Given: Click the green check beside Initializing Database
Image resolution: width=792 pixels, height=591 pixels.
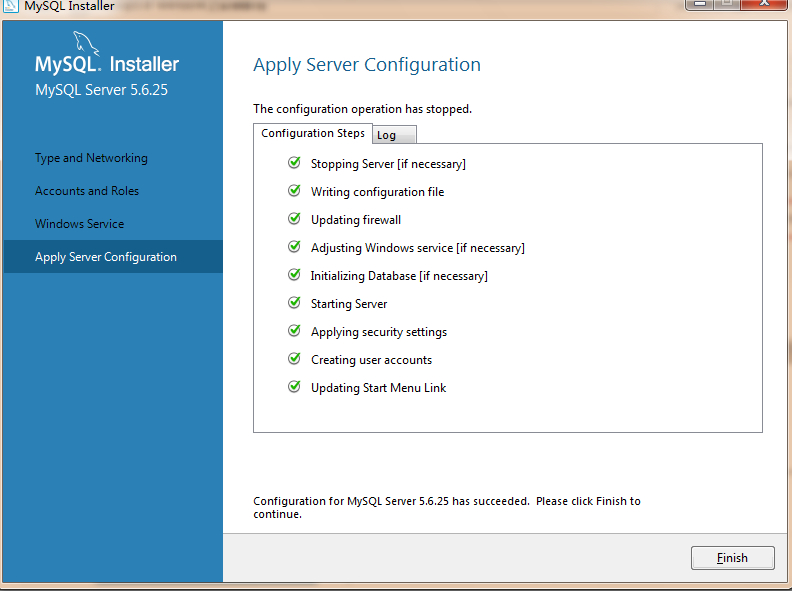Looking at the screenshot, I should [x=294, y=275].
